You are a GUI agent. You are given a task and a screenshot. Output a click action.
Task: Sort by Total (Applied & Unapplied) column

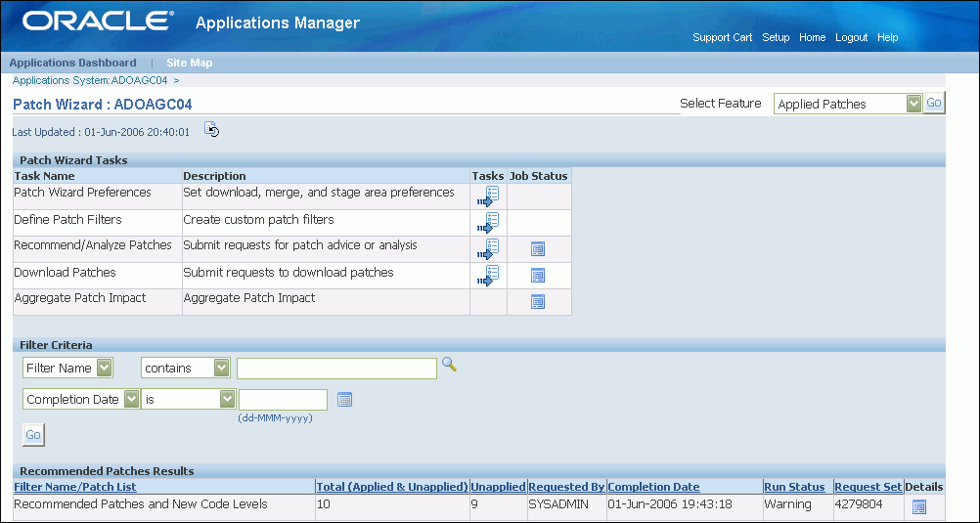392,487
